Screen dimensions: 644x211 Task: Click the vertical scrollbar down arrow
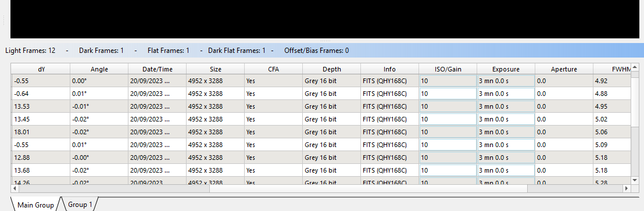[x=635, y=180]
